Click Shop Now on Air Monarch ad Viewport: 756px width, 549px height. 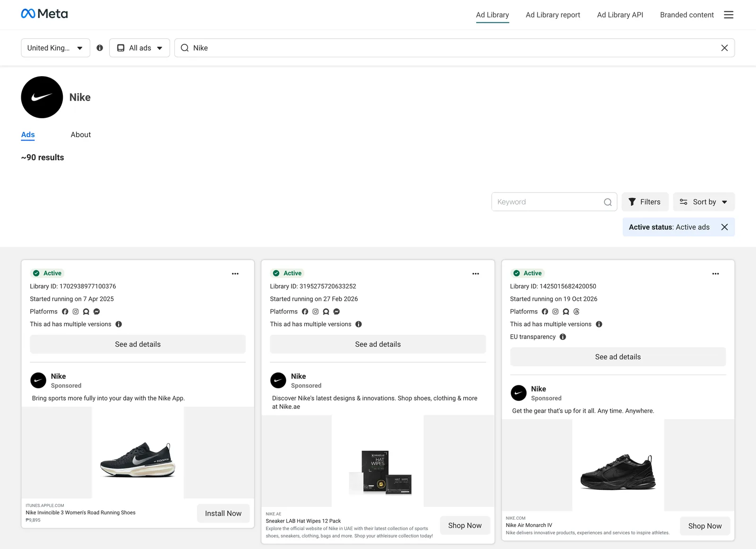[x=704, y=526]
